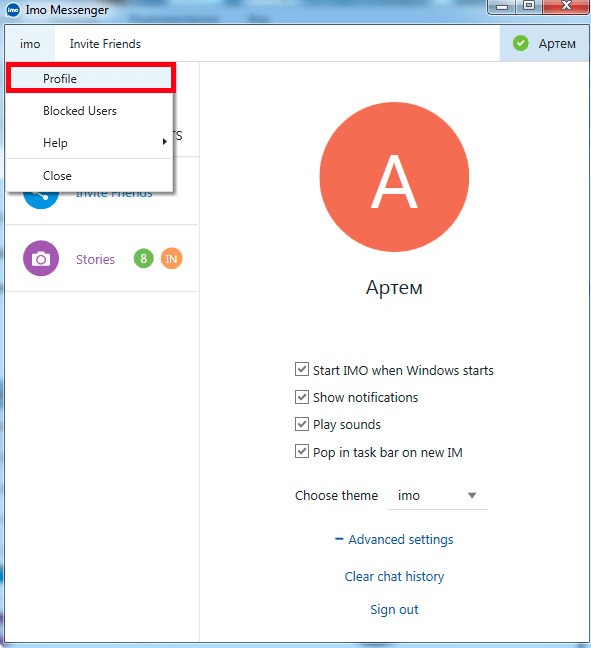Click the orange IN story badge
This screenshot has width=591, height=648.
point(172,259)
